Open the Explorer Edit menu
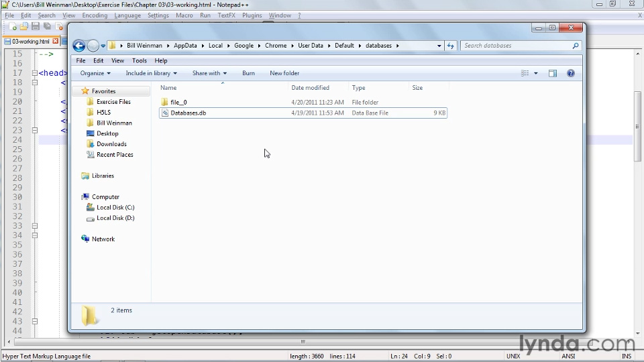 point(98,60)
